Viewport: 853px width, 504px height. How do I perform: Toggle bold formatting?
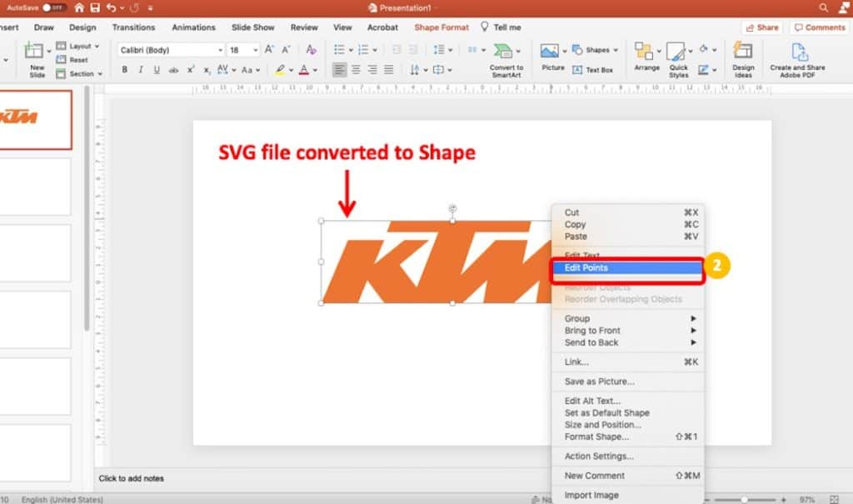(x=125, y=70)
